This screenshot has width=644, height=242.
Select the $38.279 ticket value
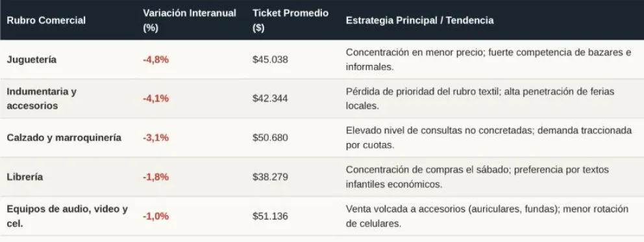pyautogui.click(x=270, y=177)
